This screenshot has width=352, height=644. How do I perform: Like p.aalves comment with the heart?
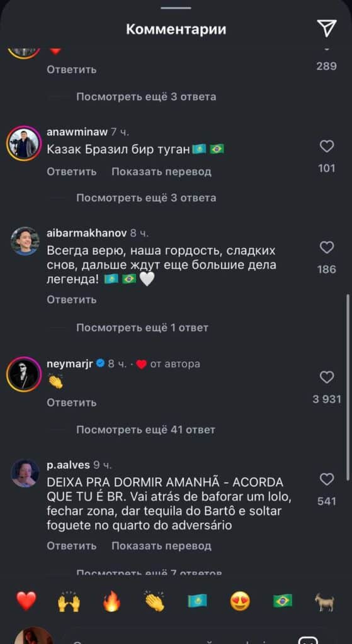pos(327,479)
